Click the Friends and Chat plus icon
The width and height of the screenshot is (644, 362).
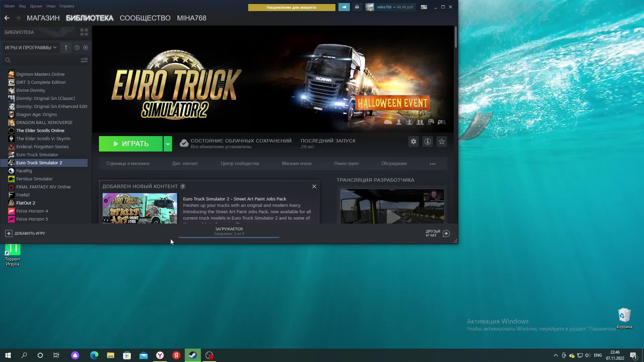pos(446,234)
